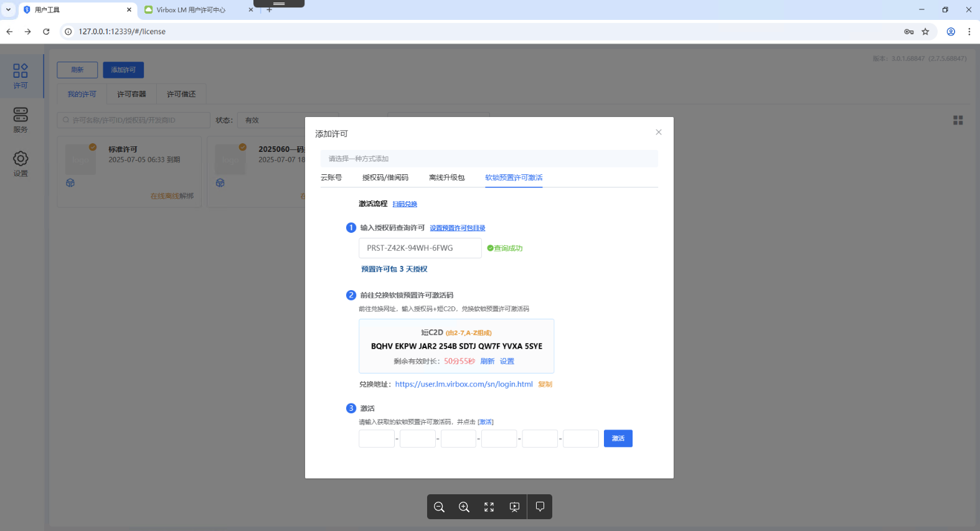Focus the first activation code box
The width and height of the screenshot is (980, 531).
pyautogui.click(x=377, y=438)
